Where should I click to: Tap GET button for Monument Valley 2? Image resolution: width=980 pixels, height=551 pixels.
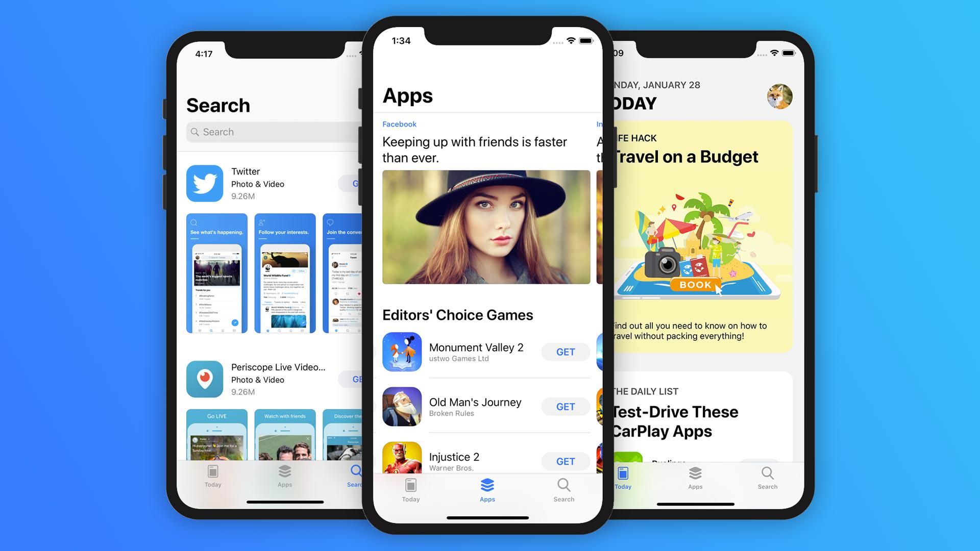click(x=567, y=350)
